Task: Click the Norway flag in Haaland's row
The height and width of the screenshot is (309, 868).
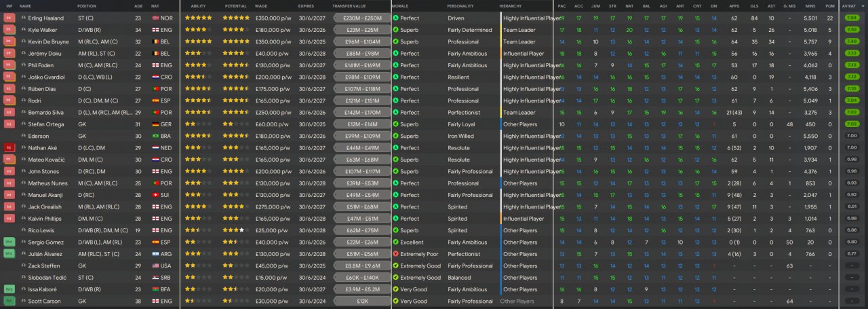Action: click(x=157, y=18)
